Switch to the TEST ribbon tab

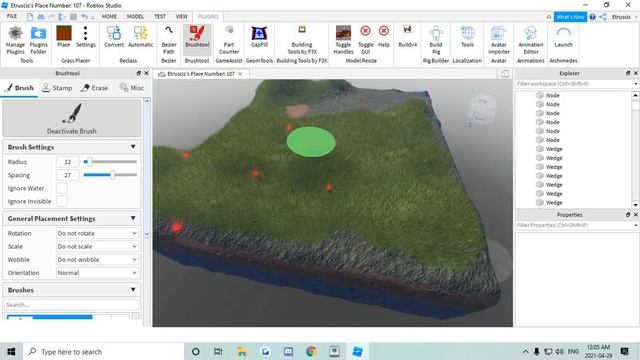click(x=160, y=16)
